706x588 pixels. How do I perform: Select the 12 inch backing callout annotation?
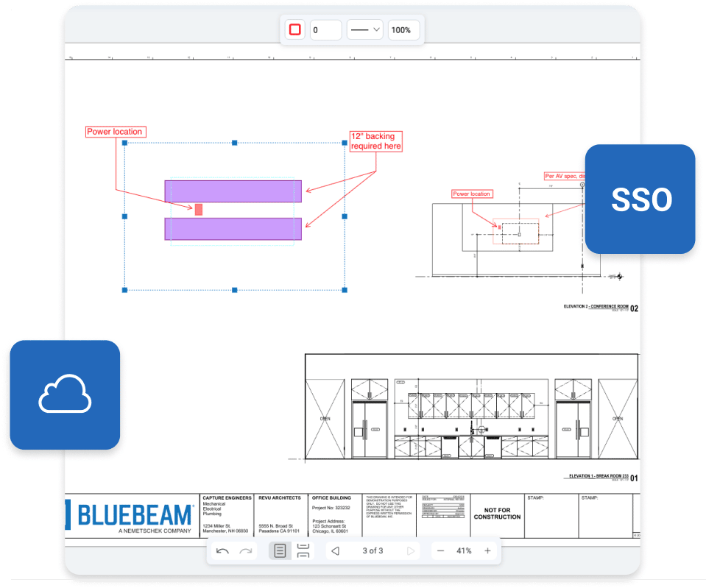(375, 141)
